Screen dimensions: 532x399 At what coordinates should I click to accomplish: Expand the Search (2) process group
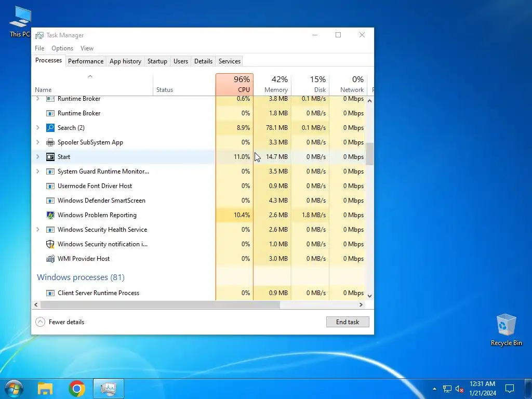coord(37,128)
